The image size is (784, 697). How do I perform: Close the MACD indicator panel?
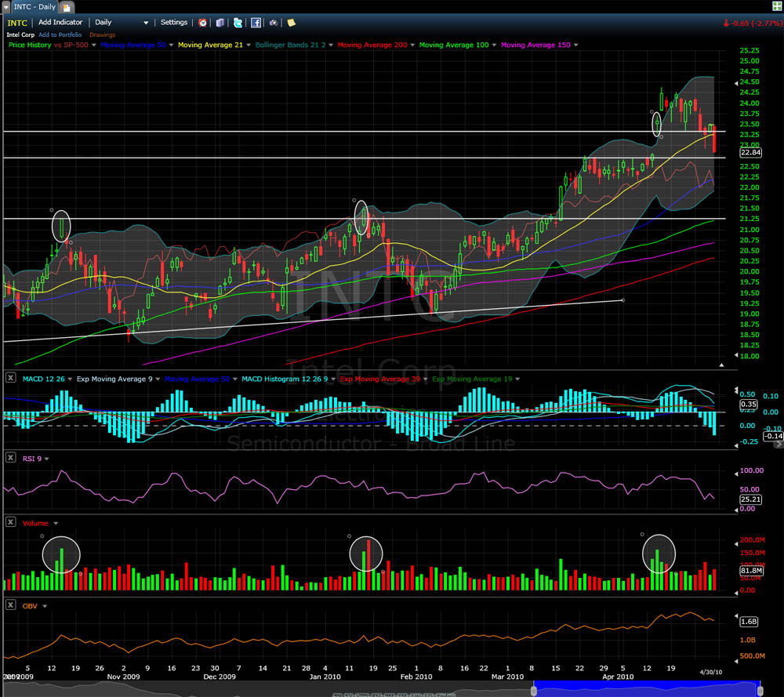10,378
